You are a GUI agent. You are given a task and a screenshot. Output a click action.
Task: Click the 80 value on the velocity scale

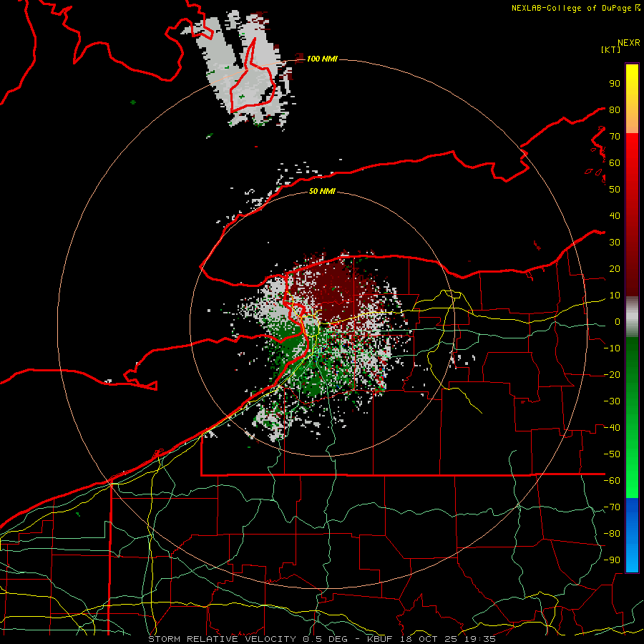(x=615, y=109)
